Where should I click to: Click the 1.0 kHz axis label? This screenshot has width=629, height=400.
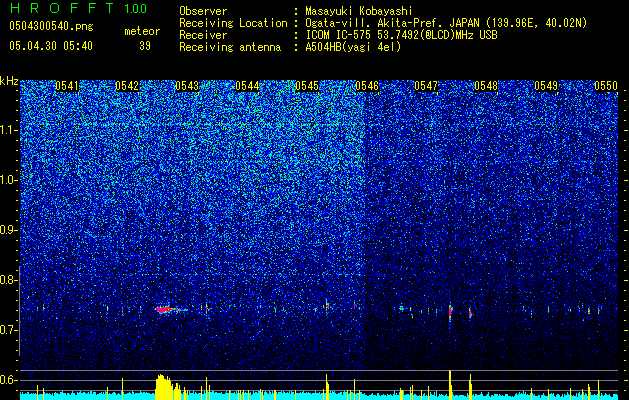9,180
